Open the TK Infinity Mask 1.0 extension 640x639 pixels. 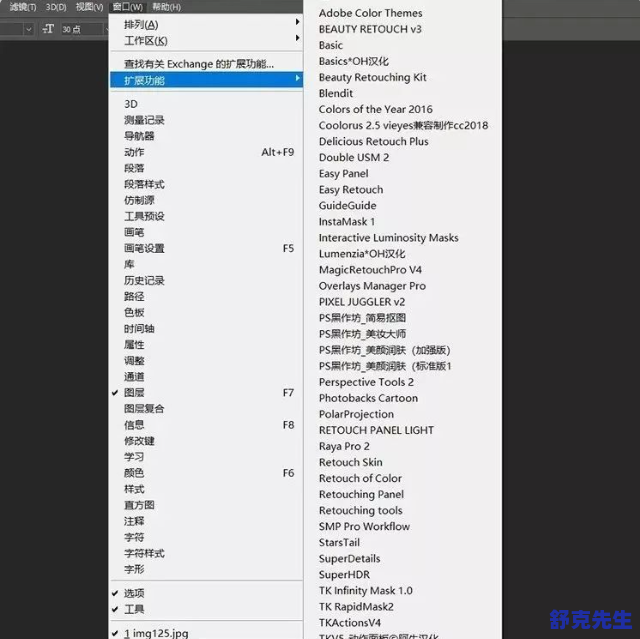point(365,591)
